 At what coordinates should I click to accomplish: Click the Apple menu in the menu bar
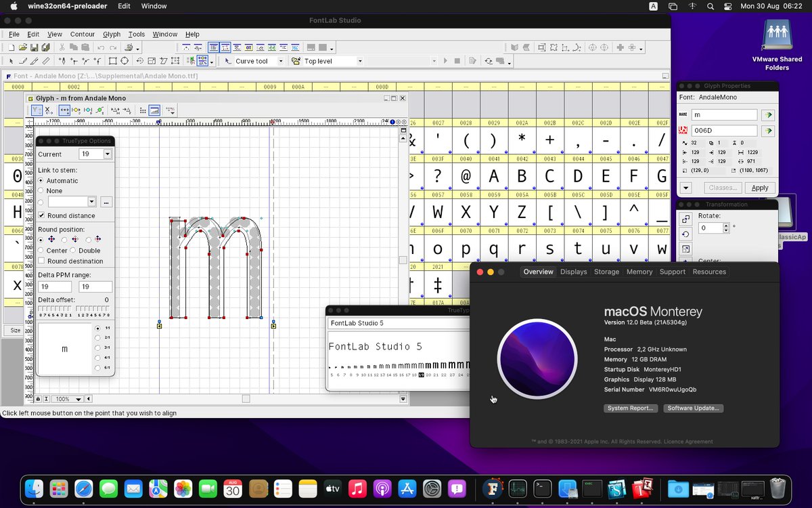tap(14, 6)
